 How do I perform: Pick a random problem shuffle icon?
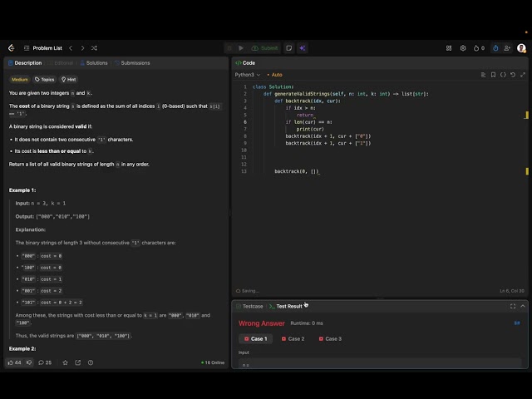point(94,48)
